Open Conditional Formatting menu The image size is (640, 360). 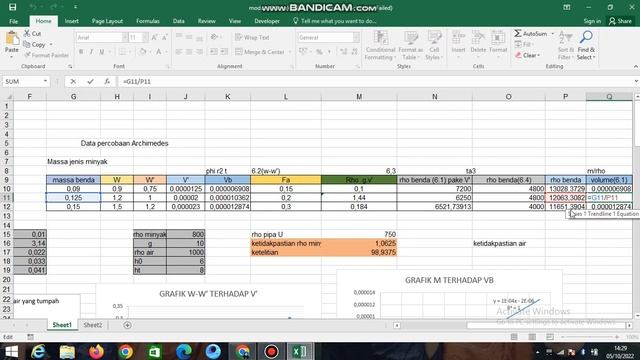pyautogui.click(x=380, y=46)
